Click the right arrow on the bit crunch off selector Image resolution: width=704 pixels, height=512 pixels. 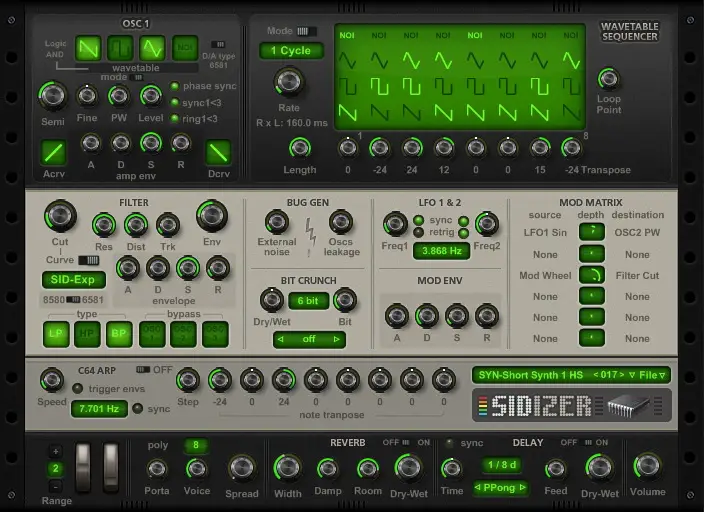coord(336,340)
